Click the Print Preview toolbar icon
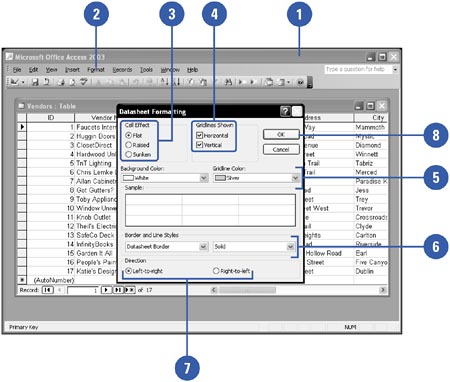The height and width of the screenshot is (382, 450). (72, 82)
